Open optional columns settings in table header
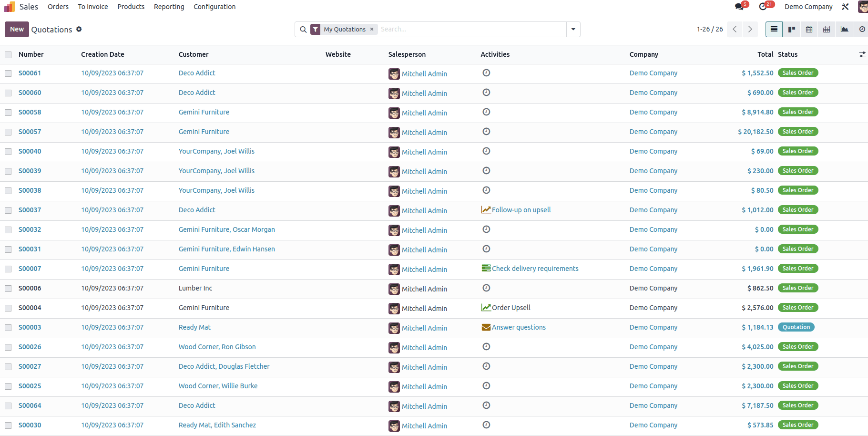This screenshot has height=436, width=868. pos(862,55)
